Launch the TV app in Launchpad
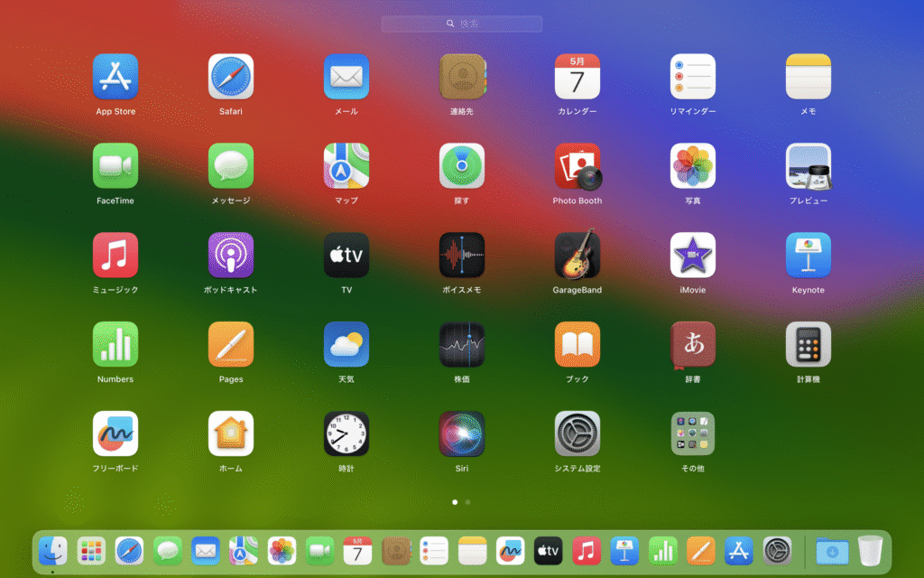The image size is (924, 578). pyautogui.click(x=346, y=255)
